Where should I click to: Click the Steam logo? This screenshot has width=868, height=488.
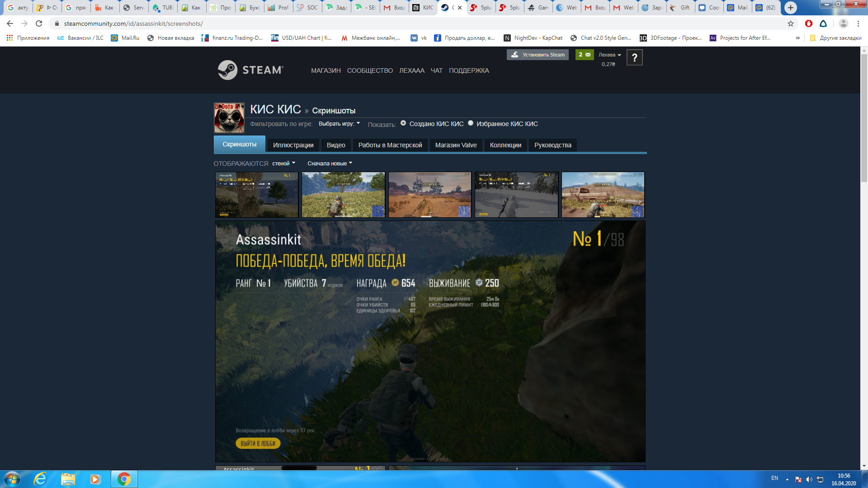tap(250, 70)
